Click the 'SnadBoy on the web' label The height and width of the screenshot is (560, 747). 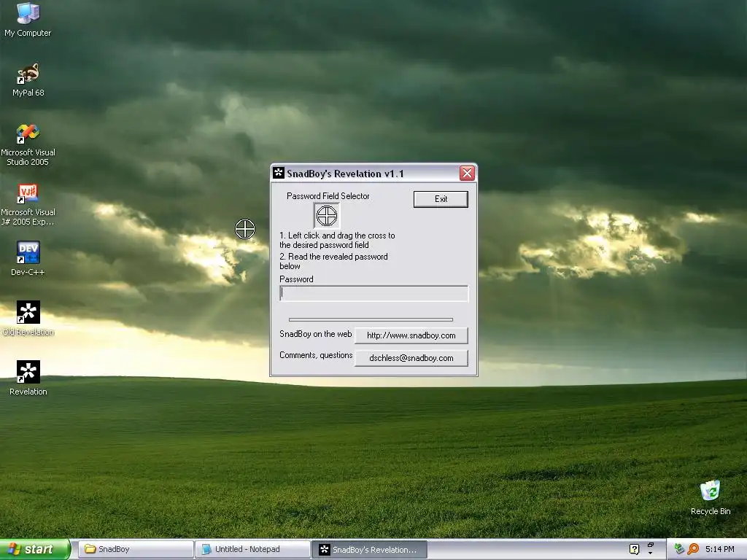click(315, 334)
